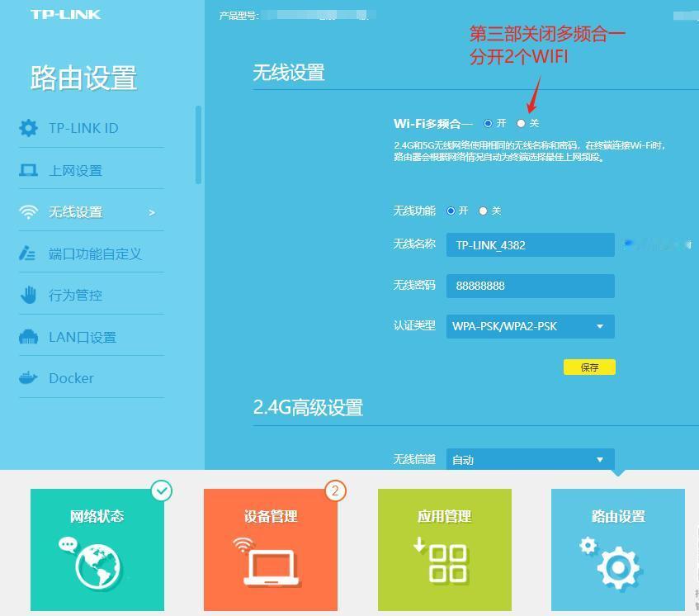Click the 无线信道 label
The width and height of the screenshot is (699, 616).
(414, 459)
